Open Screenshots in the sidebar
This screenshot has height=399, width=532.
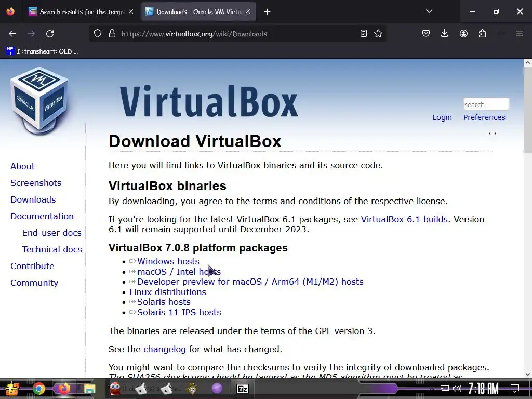click(x=36, y=183)
